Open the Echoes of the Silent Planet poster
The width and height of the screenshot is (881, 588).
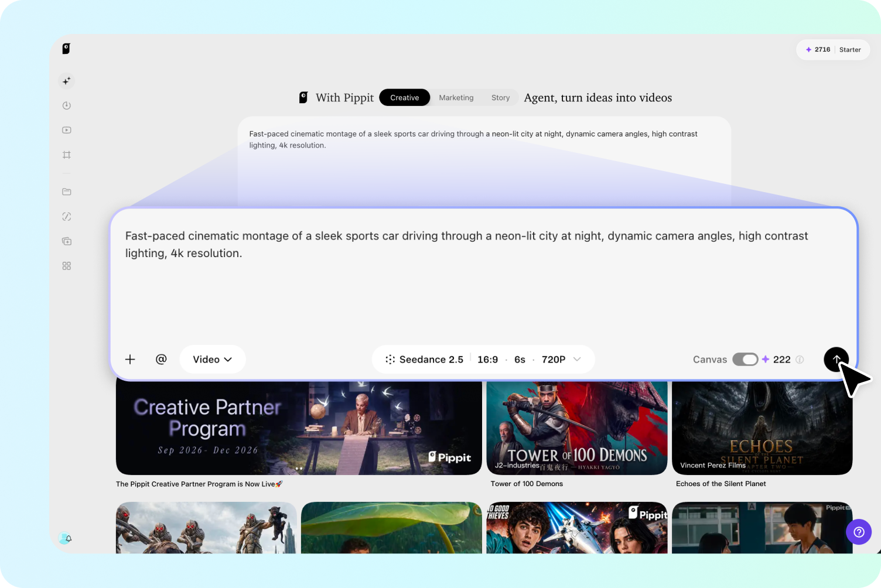[762, 428]
